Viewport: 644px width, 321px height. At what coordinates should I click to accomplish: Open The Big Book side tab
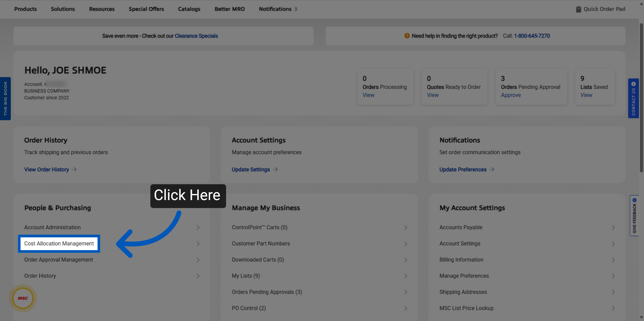click(x=5, y=99)
